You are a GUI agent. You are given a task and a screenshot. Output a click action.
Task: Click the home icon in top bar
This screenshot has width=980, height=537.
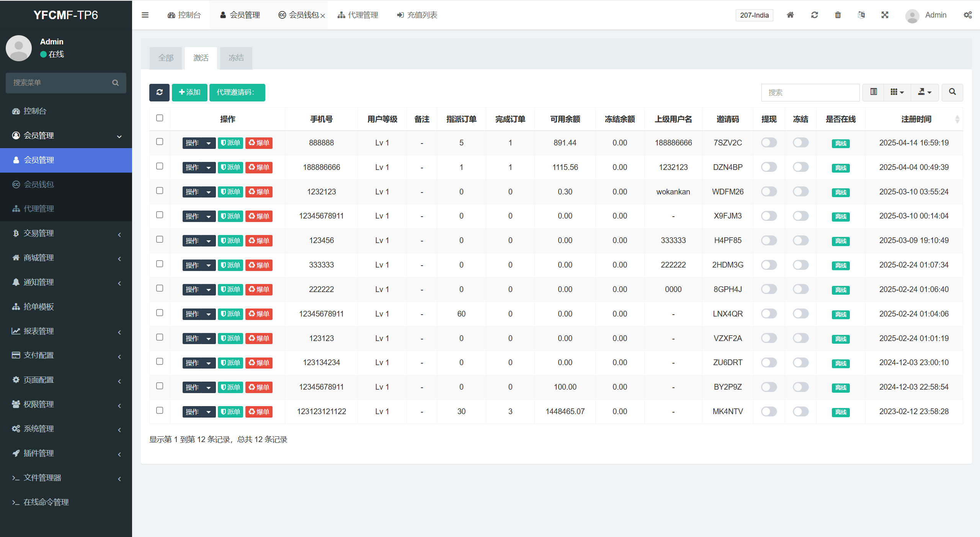pyautogui.click(x=790, y=15)
